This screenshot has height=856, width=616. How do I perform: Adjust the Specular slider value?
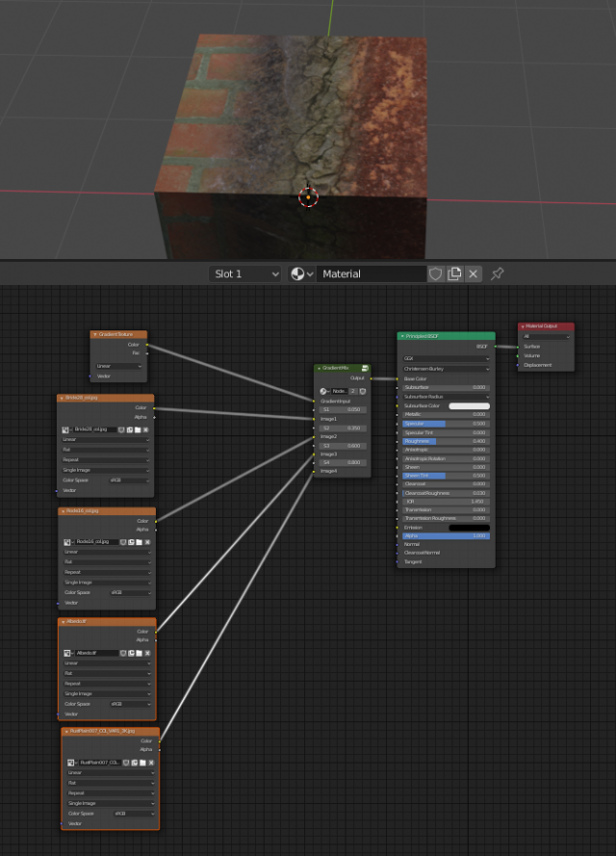pyautogui.click(x=446, y=424)
